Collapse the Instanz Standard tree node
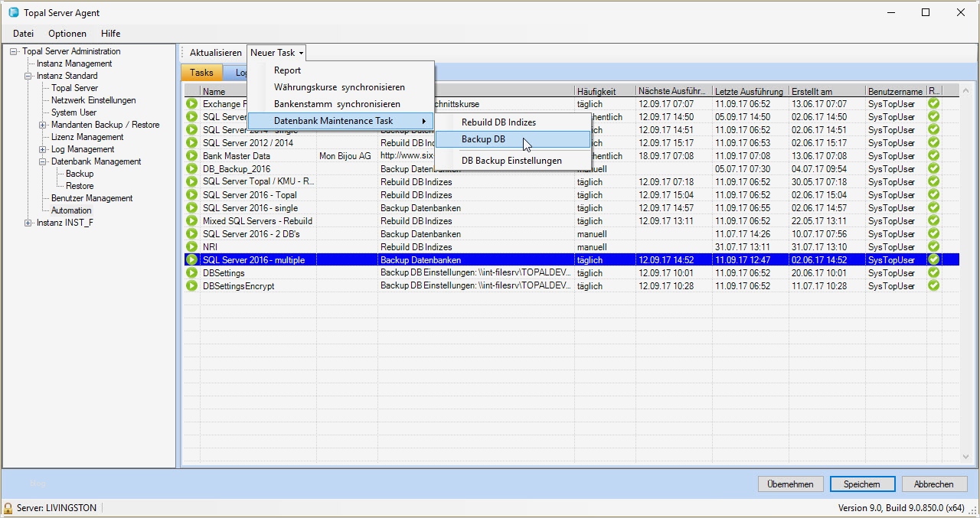 point(28,76)
